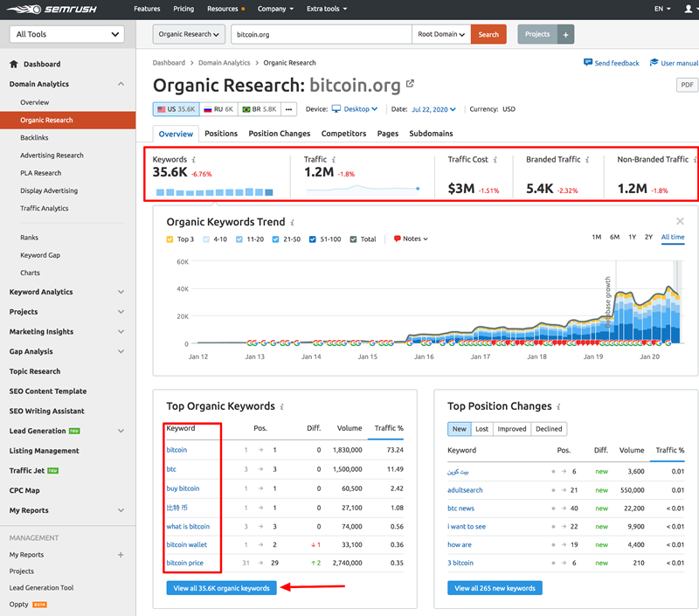Toggle the 4-10 positions checkbox
Viewport: 699px width, 616px height.
click(x=206, y=239)
